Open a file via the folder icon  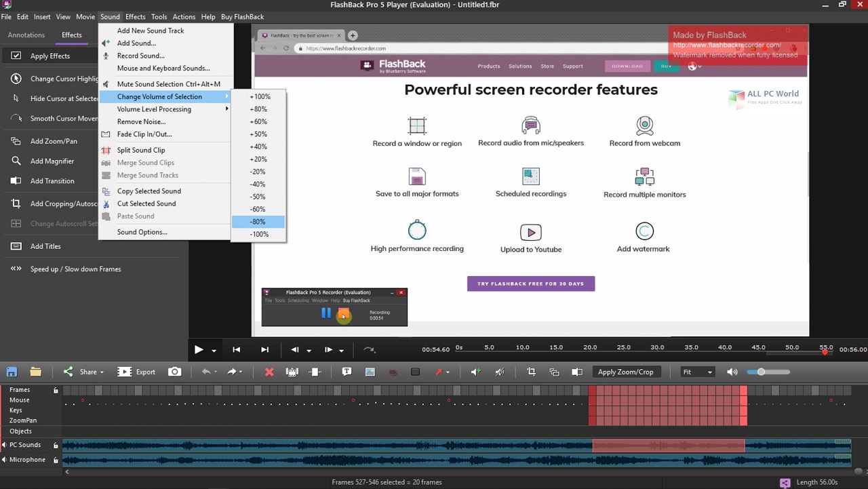click(35, 372)
